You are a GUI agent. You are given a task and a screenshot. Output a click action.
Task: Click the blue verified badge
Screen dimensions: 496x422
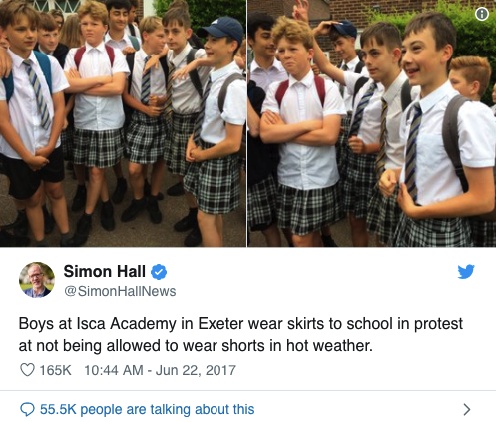click(159, 272)
